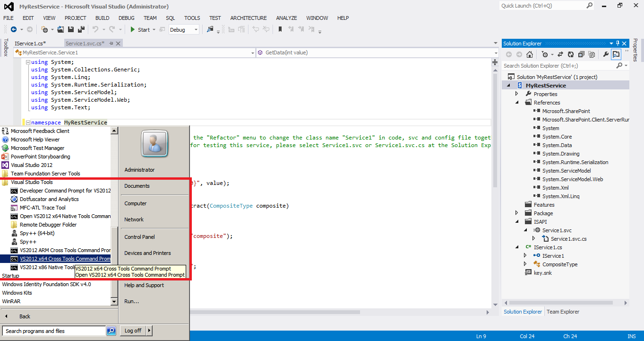This screenshot has width=644, height=341.
Task: Click the Navigate Backward toolbar icon
Action: pos(14,29)
